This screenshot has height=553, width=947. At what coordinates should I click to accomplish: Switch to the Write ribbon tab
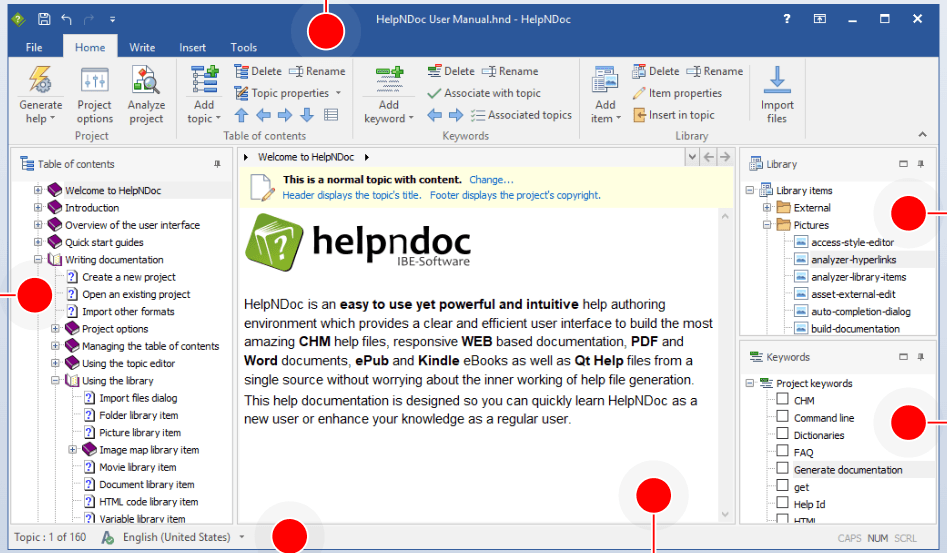point(142,47)
